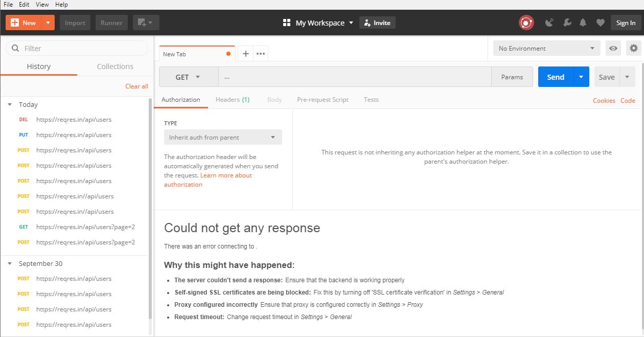
Task: Switch to the Collections tab
Action: tap(114, 66)
